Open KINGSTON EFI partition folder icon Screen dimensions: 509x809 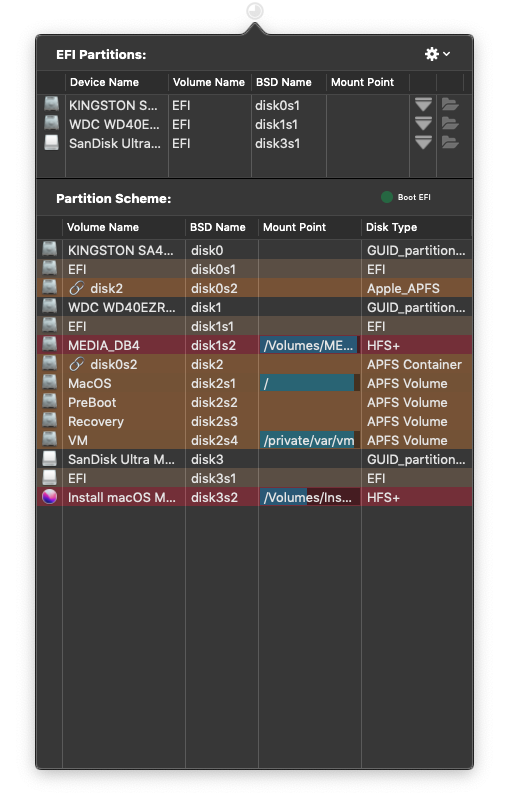click(450, 105)
